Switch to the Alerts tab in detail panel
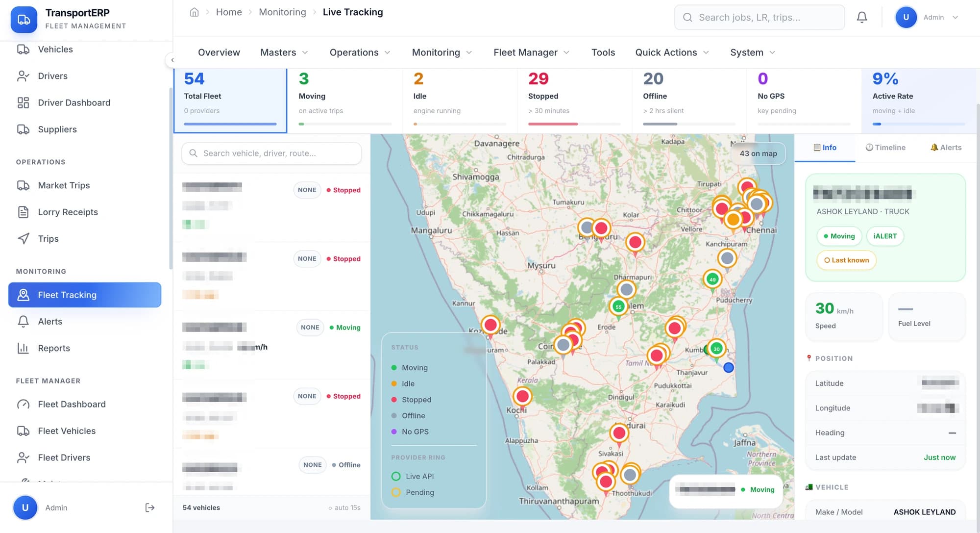Image resolution: width=980 pixels, height=533 pixels. (946, 148)
